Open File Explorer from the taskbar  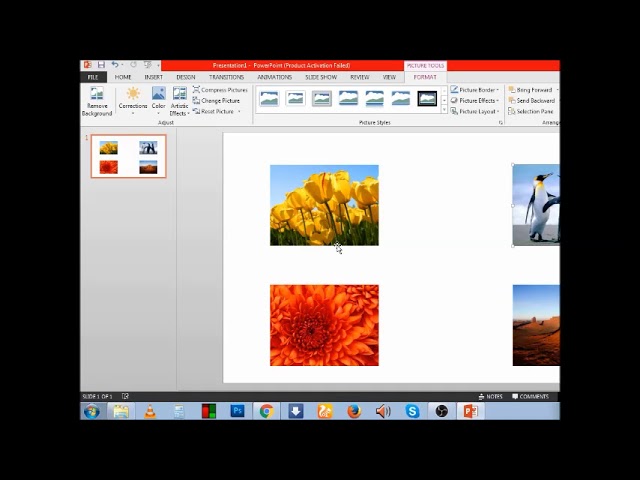121,411
